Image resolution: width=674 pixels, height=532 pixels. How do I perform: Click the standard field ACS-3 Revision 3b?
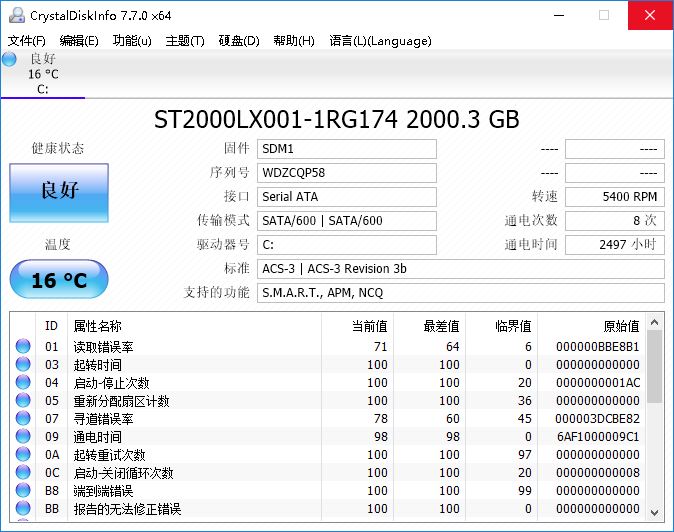coord(461,269)
